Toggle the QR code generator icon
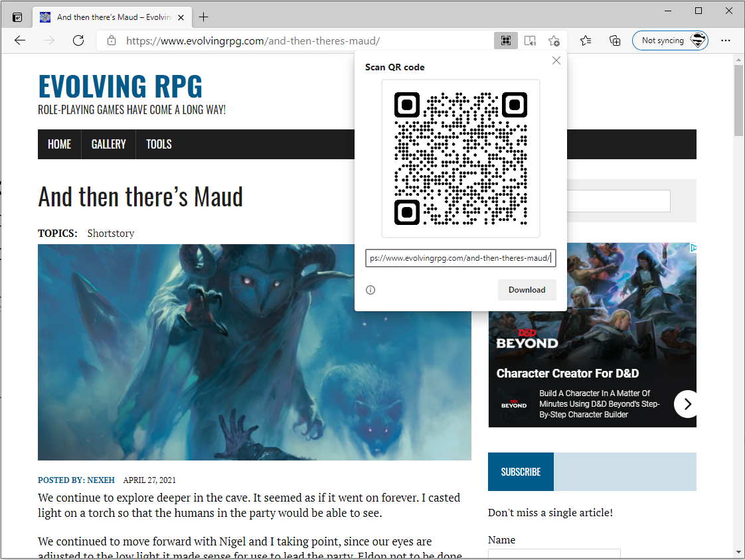 [x=506, y=41]
